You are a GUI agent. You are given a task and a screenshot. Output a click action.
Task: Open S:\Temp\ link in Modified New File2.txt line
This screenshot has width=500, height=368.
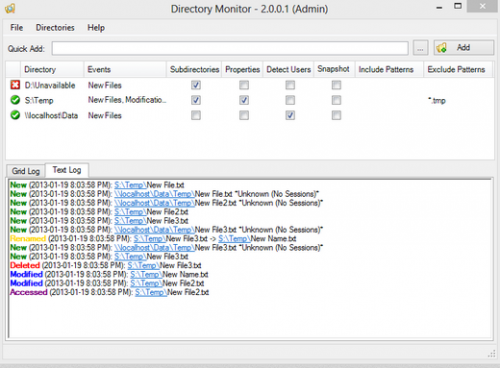(x=146, y=284)
